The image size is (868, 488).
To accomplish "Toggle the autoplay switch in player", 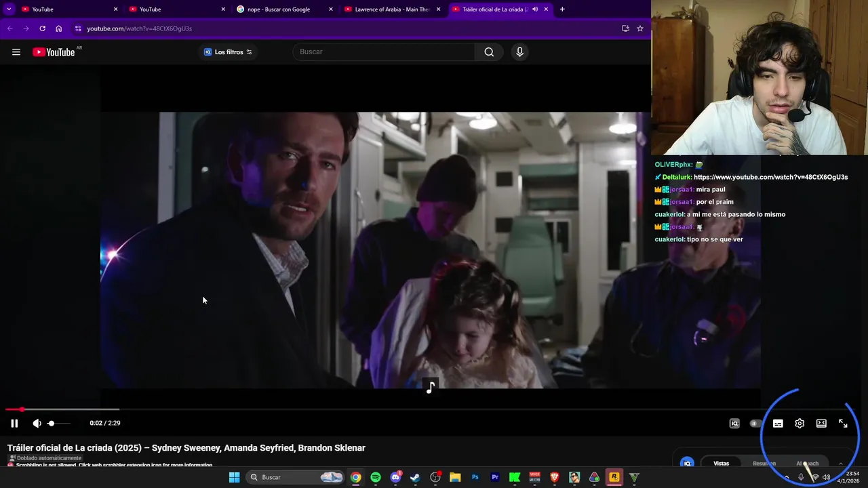I will pos(755,423).
